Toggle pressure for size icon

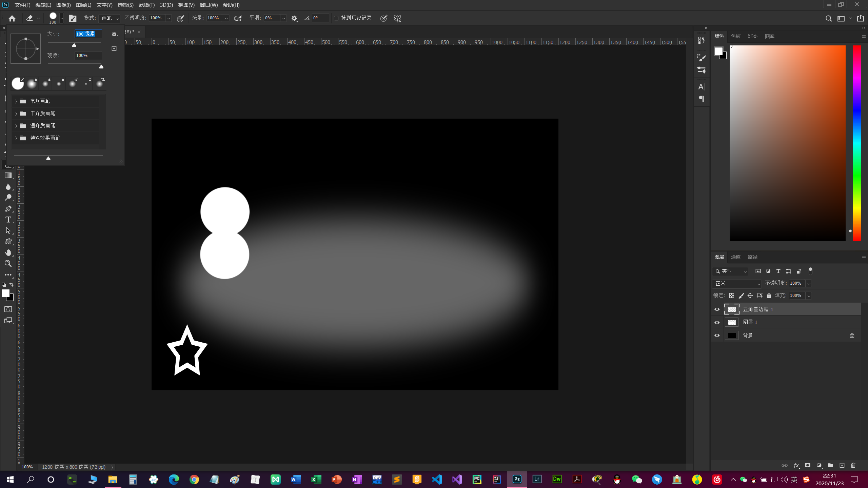click(383, 18)
